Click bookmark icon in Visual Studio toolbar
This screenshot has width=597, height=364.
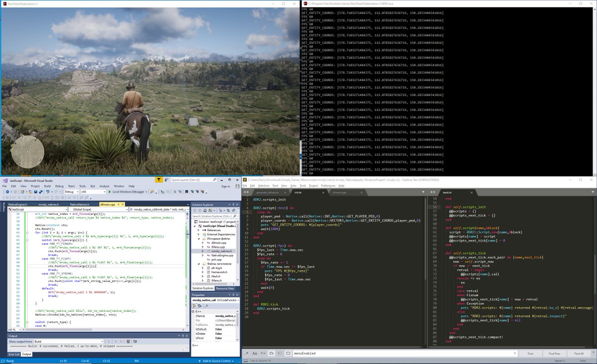tap(187, 191)
